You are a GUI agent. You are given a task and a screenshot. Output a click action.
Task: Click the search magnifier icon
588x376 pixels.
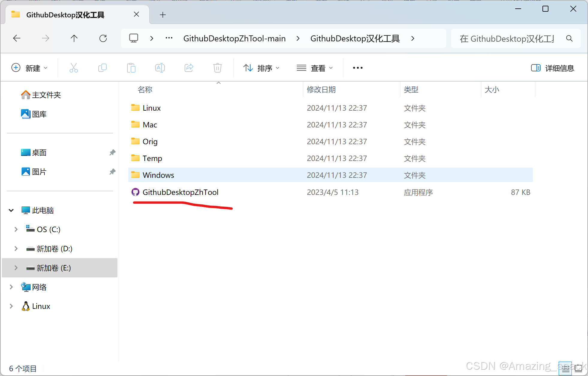coord(569,38)
